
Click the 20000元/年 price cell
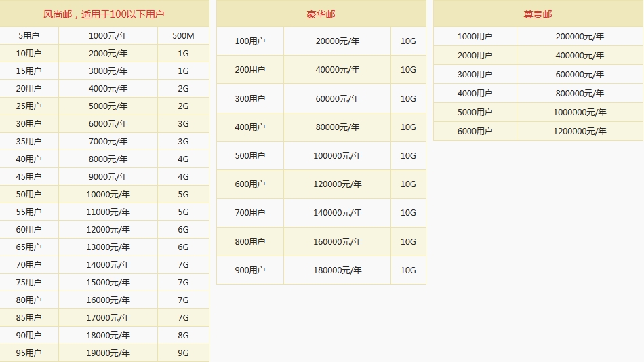[337, 41]
